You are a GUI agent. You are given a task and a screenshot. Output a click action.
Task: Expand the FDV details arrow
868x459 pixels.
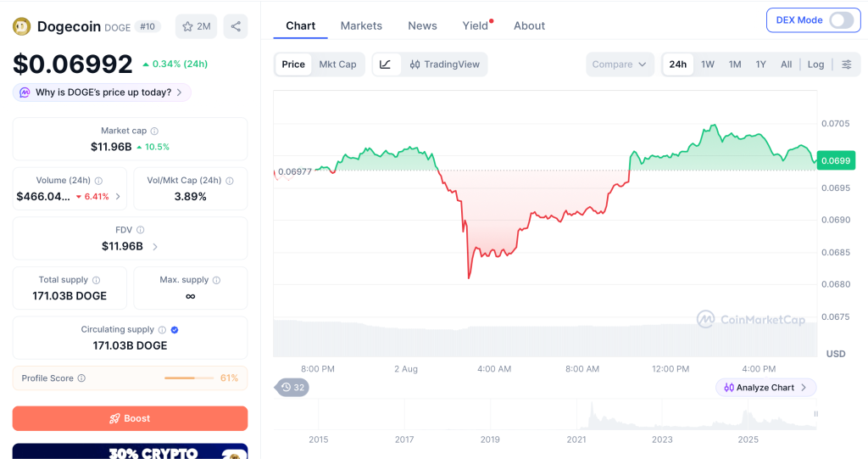tap(155, 247)
